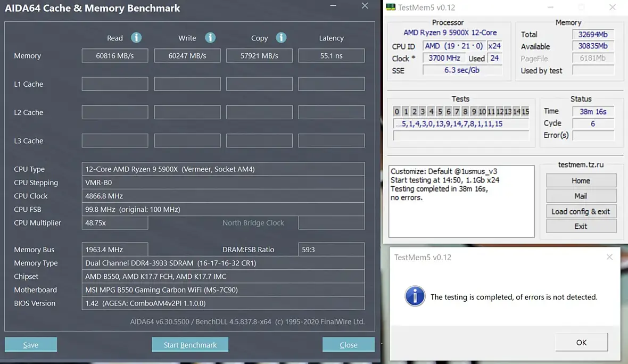Click the Read info icon in AIDA64
This screenshot has height=364, width=628.
click(136, 38)
